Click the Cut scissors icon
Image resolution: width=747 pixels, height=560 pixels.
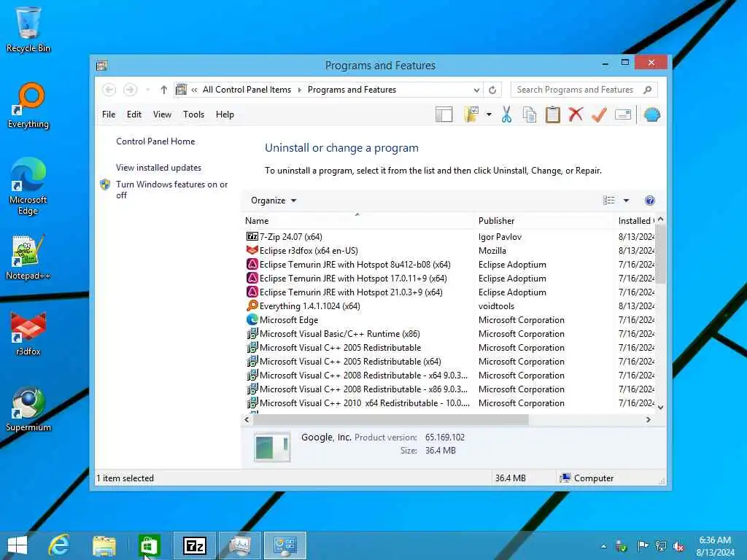click(506, 114)
